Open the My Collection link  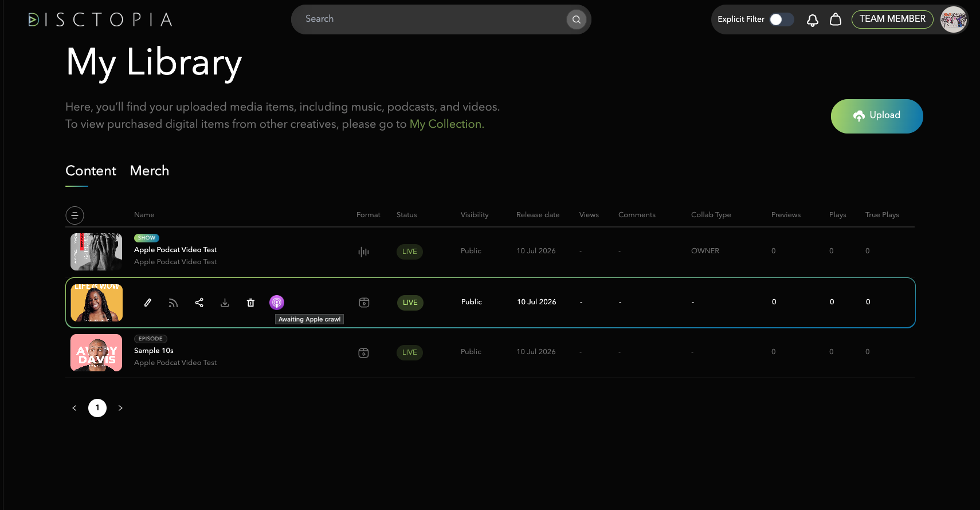coord(446,124)
